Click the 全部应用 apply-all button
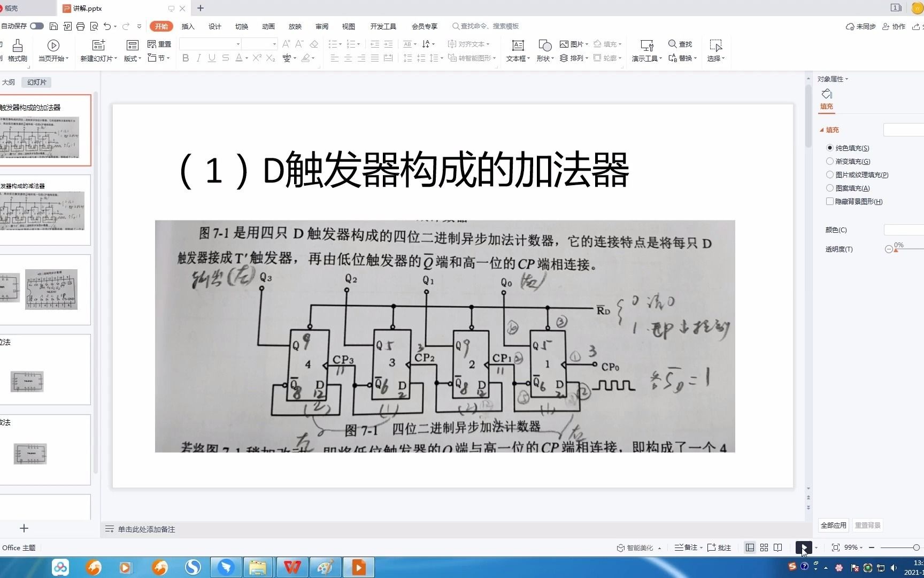The width and height of the screenshot is (924, 578). point(833,525)
